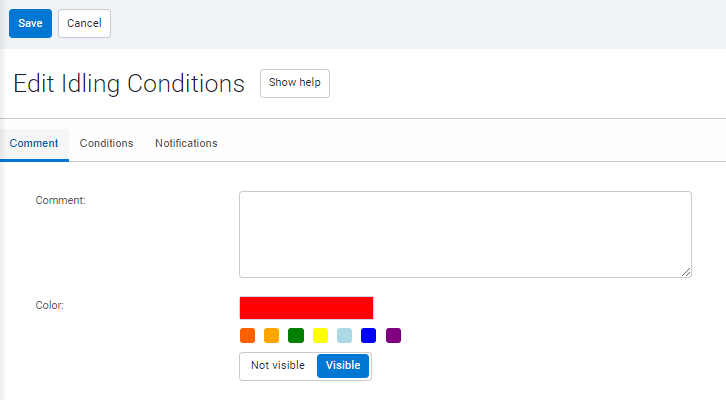Switch to the Comment tab

click(34, 143)
